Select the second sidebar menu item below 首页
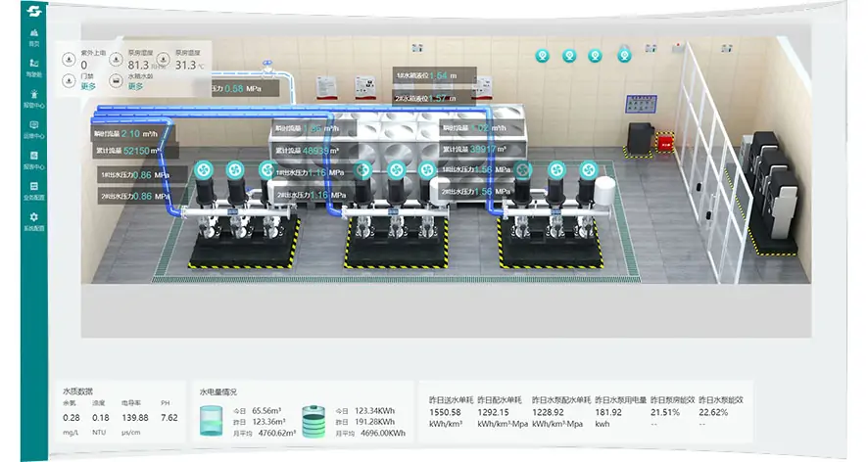 (34, 68)
